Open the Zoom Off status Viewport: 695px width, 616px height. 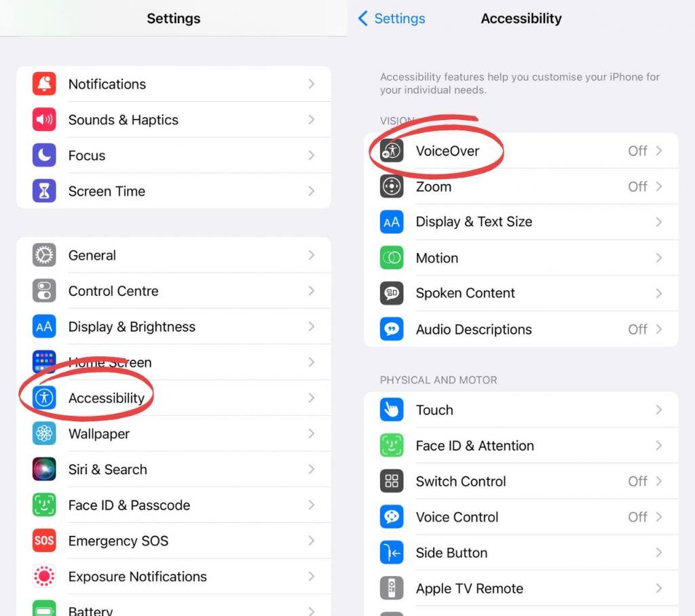coord(637,187)
